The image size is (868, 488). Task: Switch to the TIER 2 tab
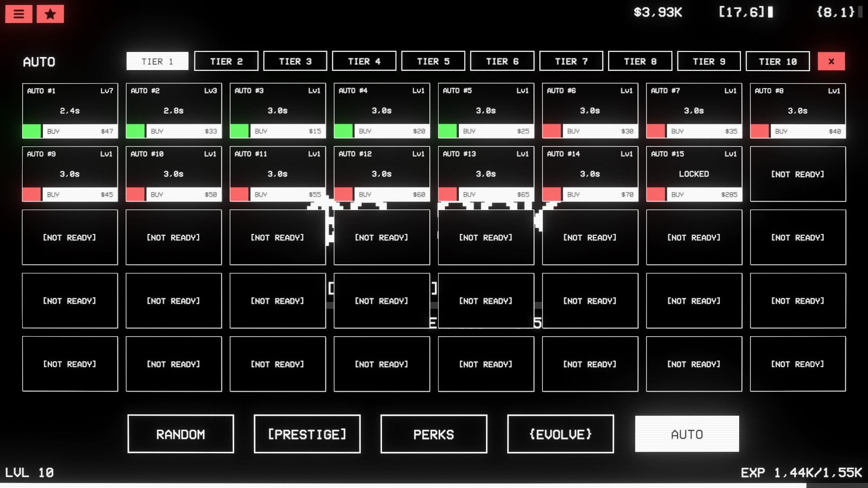[x=226, y=61]
